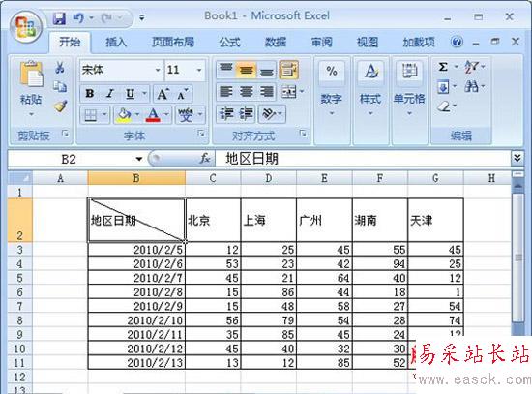
Task: Toggle italic formatting
Action: pos(109,94)
